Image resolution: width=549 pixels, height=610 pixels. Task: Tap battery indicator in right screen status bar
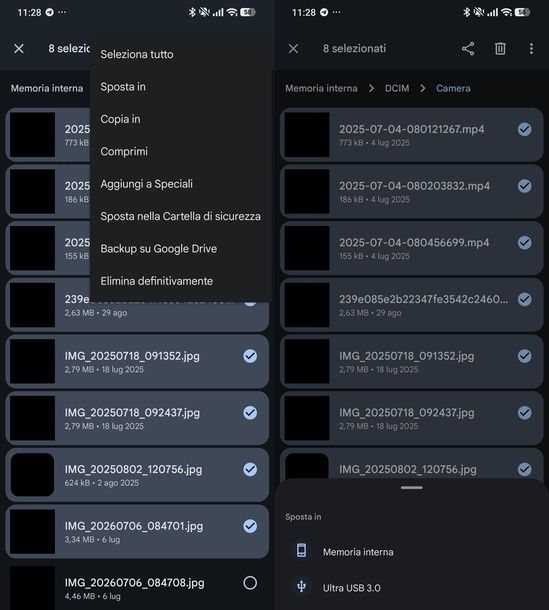point(522,12)
